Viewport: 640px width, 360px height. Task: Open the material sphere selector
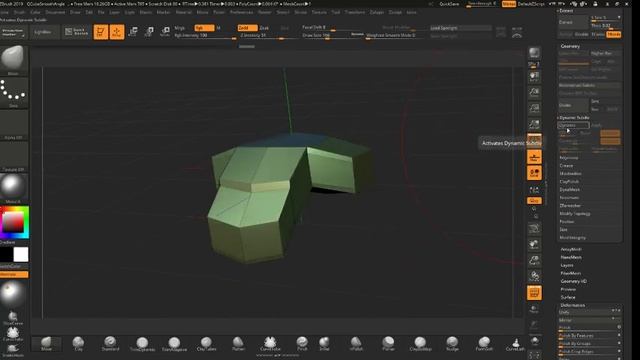pos(13,188)
